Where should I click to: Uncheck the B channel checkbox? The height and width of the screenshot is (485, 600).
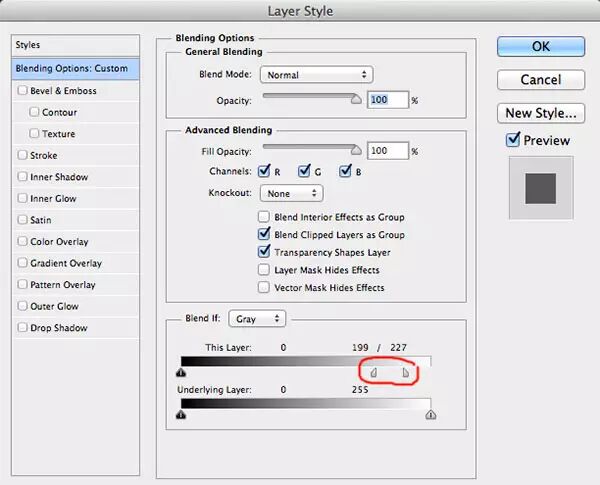point(345,171)
